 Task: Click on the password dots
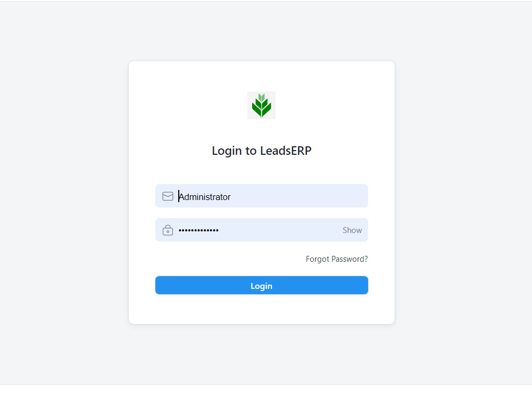pyautogui.click(x=198, y=230)
